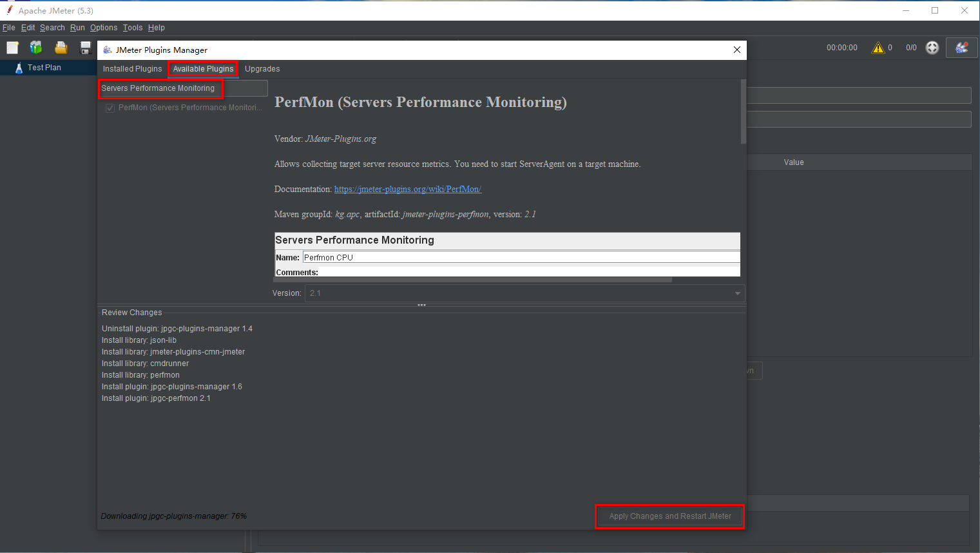Click the split pane divider dots handle

pyautogui.click(x=421, y=305)
